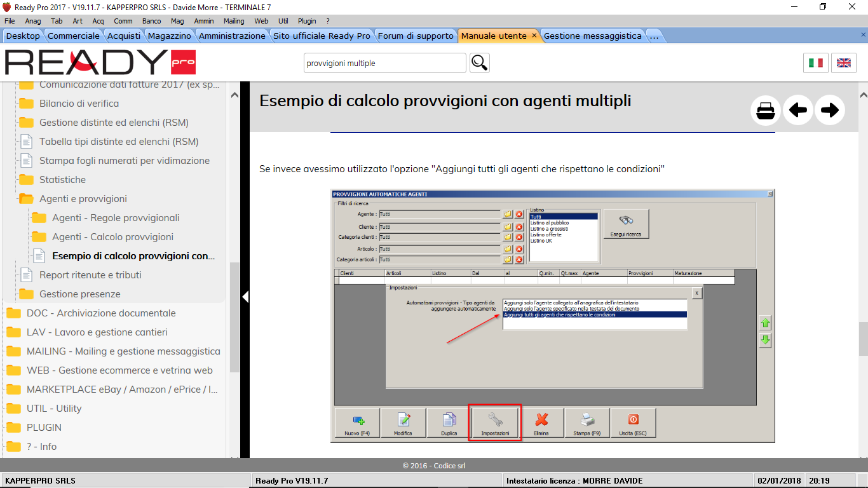Go to previous manual page arrow
Viewport: 868px width, 488px height.
(798, 111)
